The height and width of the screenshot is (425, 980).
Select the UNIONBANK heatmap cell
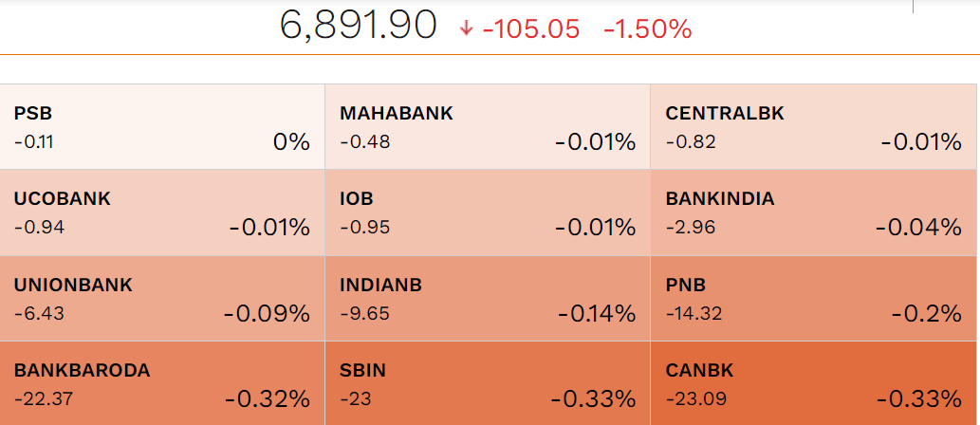[x=162, y=298]
